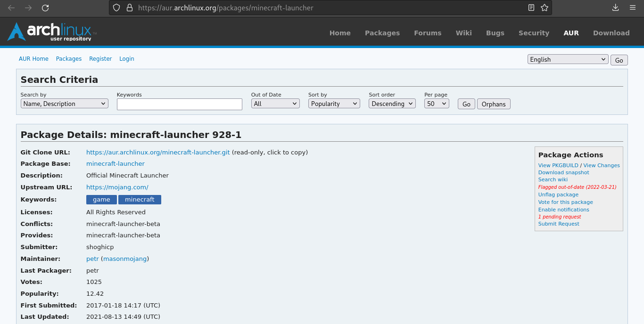Open the shield tracking protection icon
The width and height of the screenshot is (644, 324).
(116, 8)
